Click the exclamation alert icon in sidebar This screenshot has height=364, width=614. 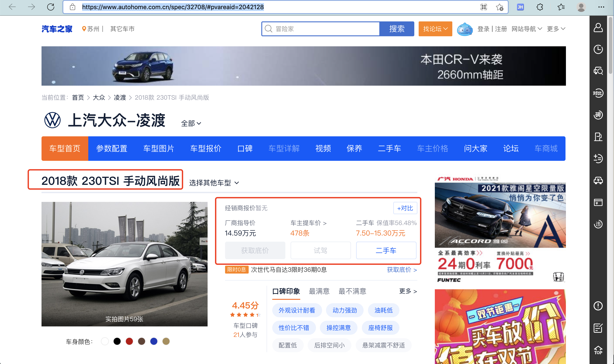[x=598, y=306]
